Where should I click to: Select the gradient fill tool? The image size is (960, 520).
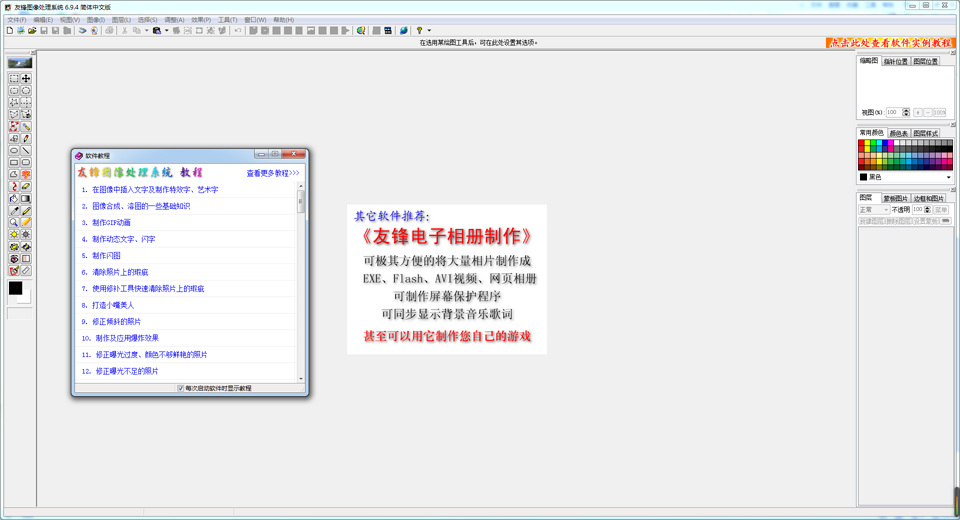pos(26,198)
